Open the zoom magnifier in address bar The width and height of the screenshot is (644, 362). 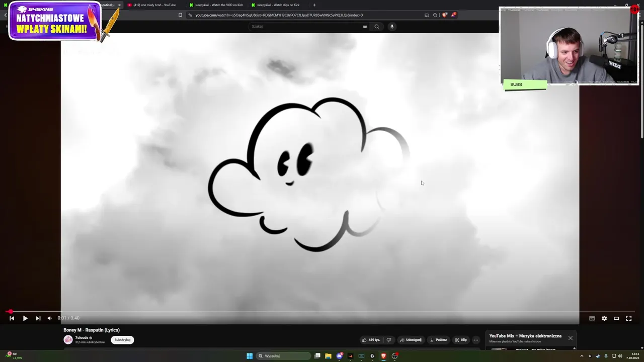(x=435, y=15)
